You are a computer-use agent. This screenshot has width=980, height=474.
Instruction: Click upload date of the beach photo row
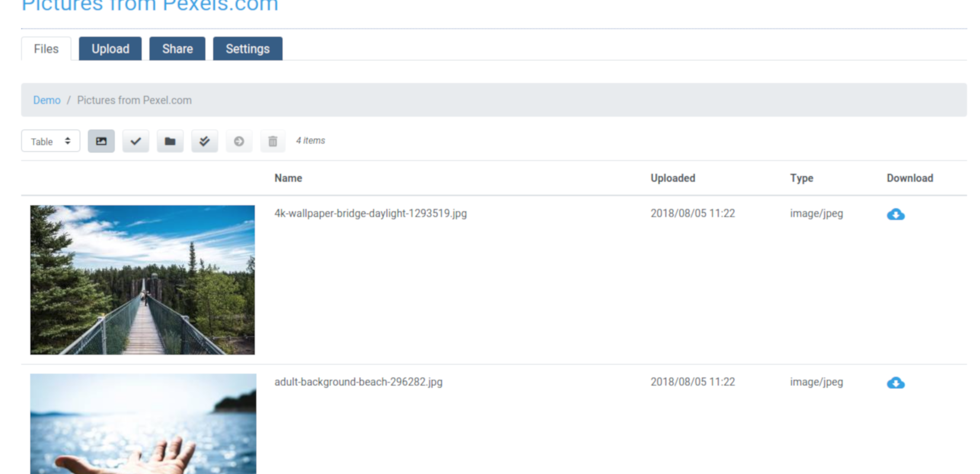692,382
